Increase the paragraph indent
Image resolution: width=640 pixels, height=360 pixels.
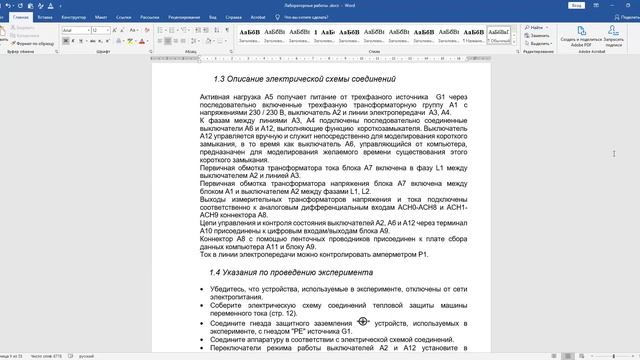(206, 30)
